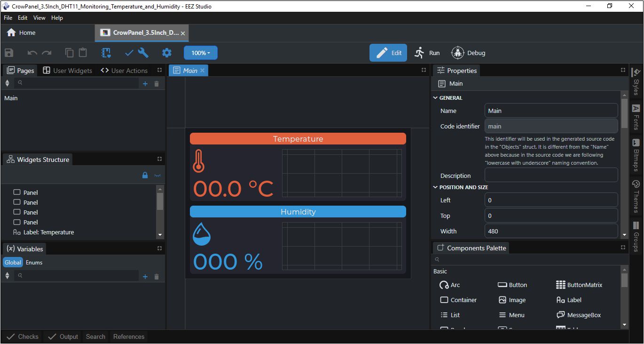
Task: Close the CrowPanel_3.5Inch project tab
Action: coord(183,33)
